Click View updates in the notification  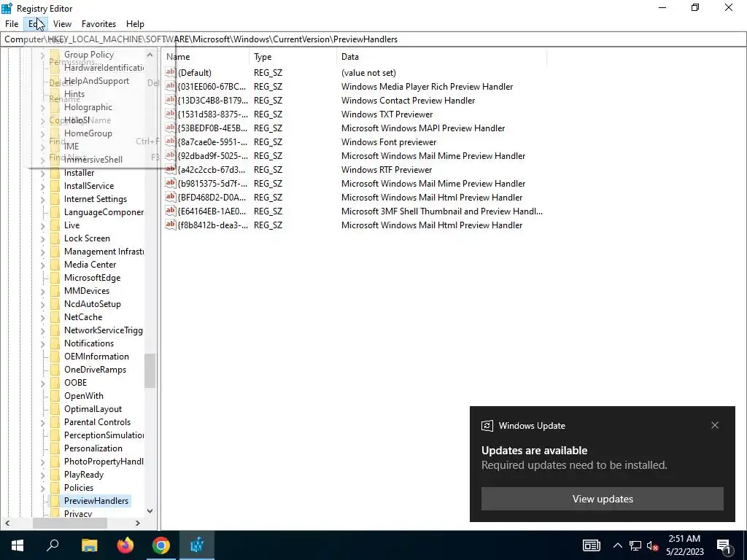tap(602, 499)
